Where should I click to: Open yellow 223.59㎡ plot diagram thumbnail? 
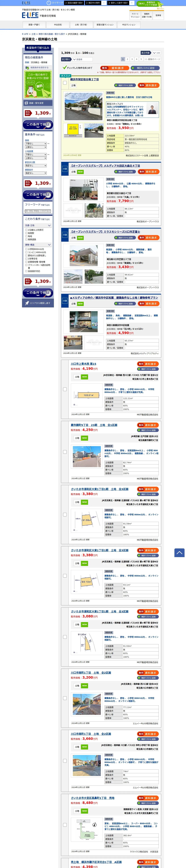(73, 130)
